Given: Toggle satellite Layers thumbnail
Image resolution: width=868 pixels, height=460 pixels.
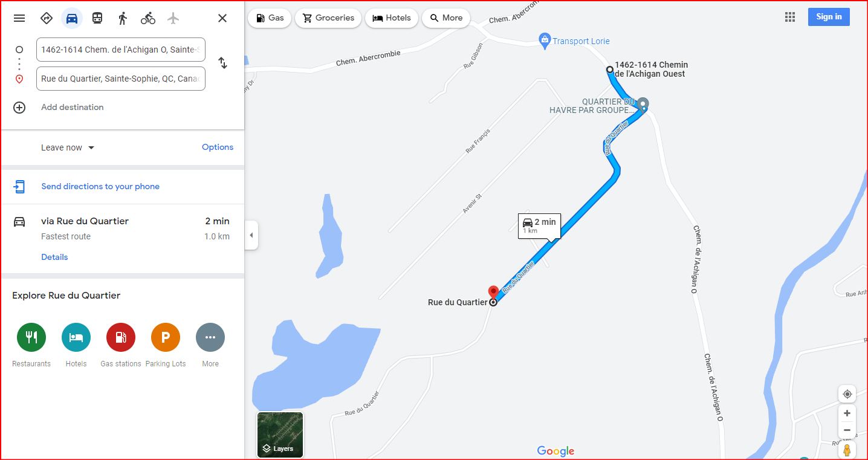Looking at the screenshot, I should pyautogui.click(x=280, y=435).
